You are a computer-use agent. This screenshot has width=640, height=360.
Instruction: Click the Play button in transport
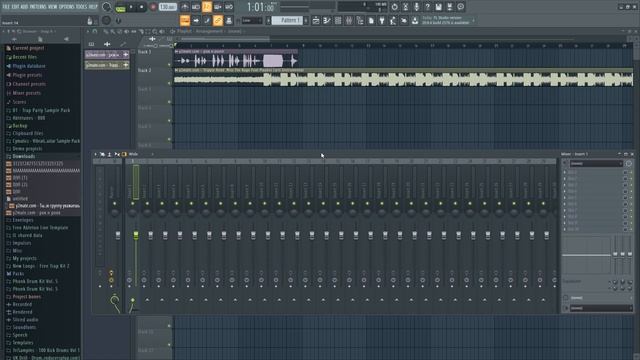click(x=131, y=7)
